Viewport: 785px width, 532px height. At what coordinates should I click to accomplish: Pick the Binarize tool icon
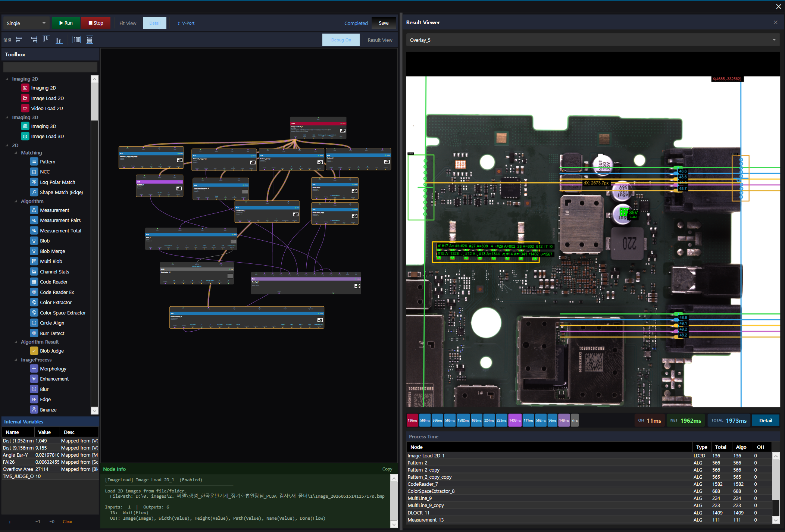coord(34,410)
